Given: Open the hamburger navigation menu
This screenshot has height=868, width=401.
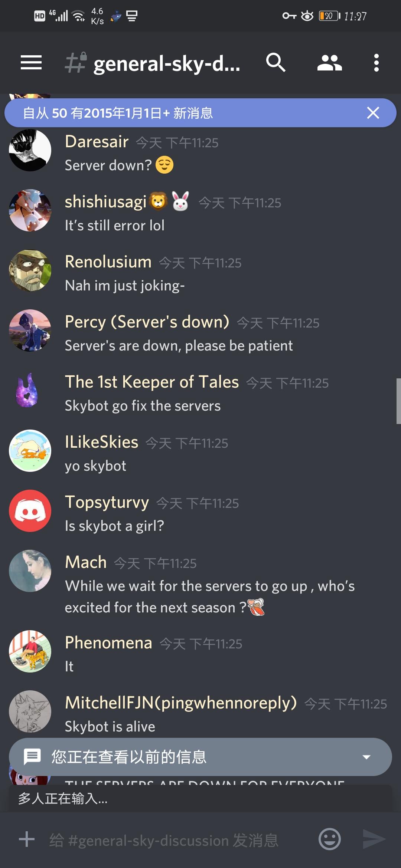Looking at the screenshot, I should (x=31, y=62).
